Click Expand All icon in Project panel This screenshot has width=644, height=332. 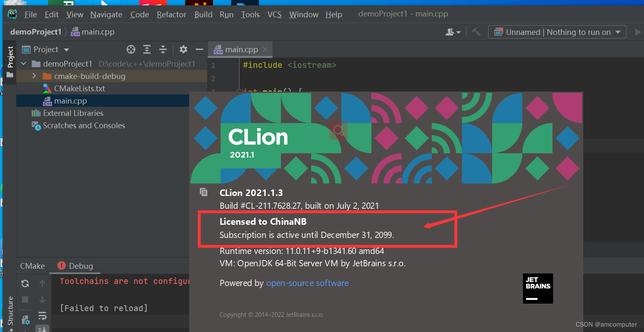(x=147, y=50)
